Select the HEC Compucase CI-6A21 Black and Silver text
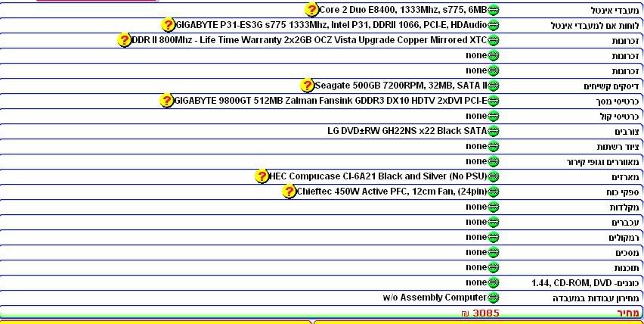 click(x=378, y=176)
